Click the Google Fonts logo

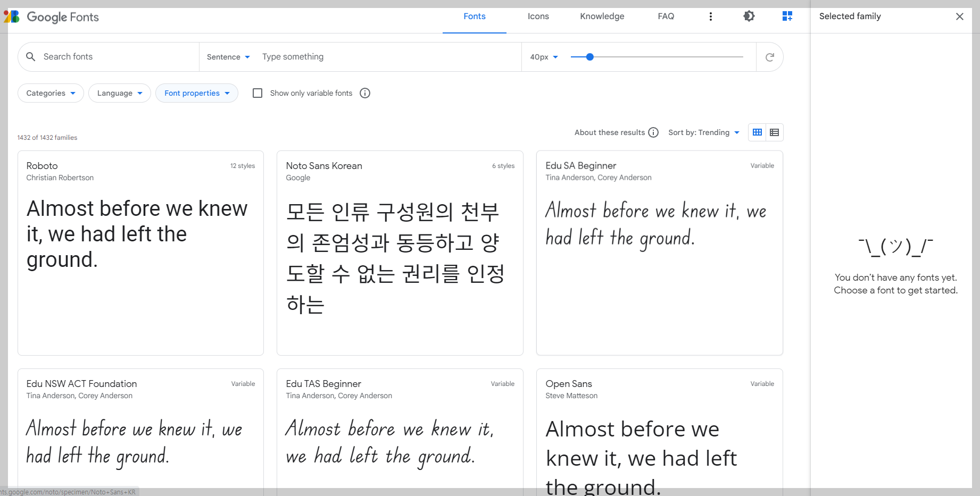click(x=52, y=17)
